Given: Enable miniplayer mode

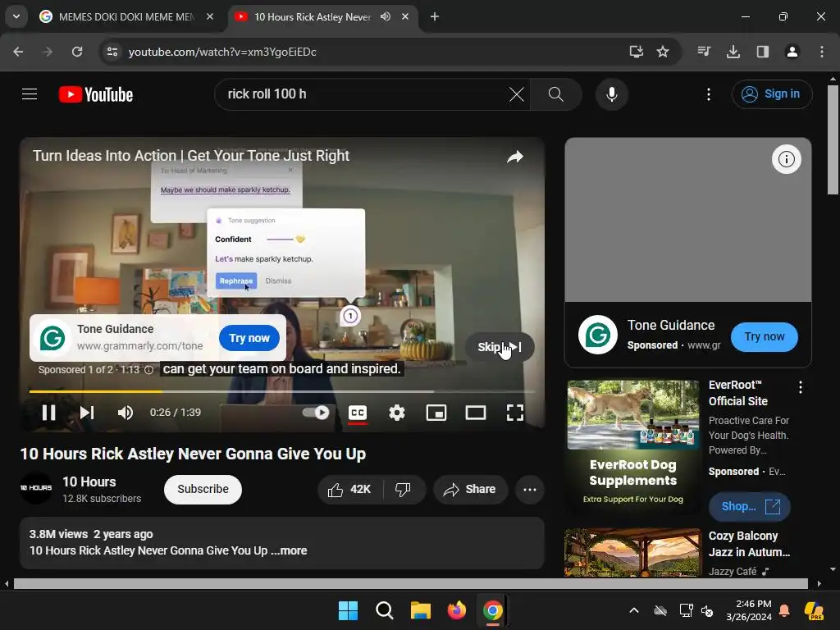Looking at the screenshot, I should click(x=436, y=413).
